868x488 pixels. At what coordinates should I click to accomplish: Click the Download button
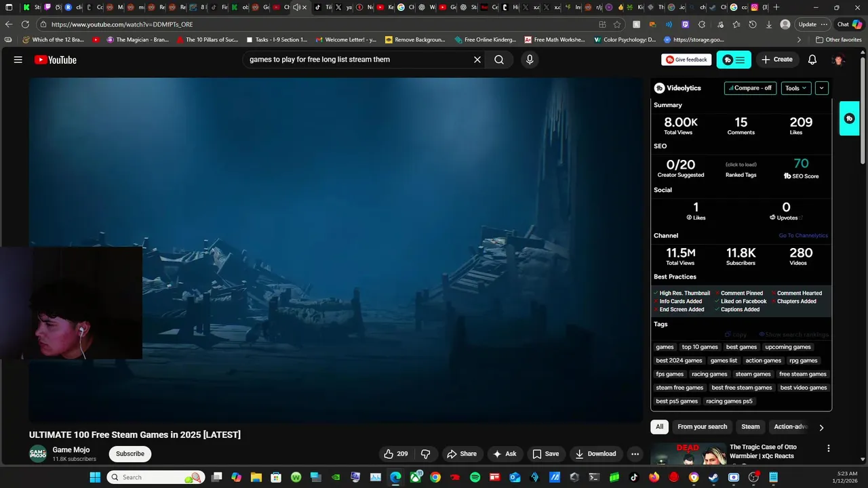pos(596,454)
